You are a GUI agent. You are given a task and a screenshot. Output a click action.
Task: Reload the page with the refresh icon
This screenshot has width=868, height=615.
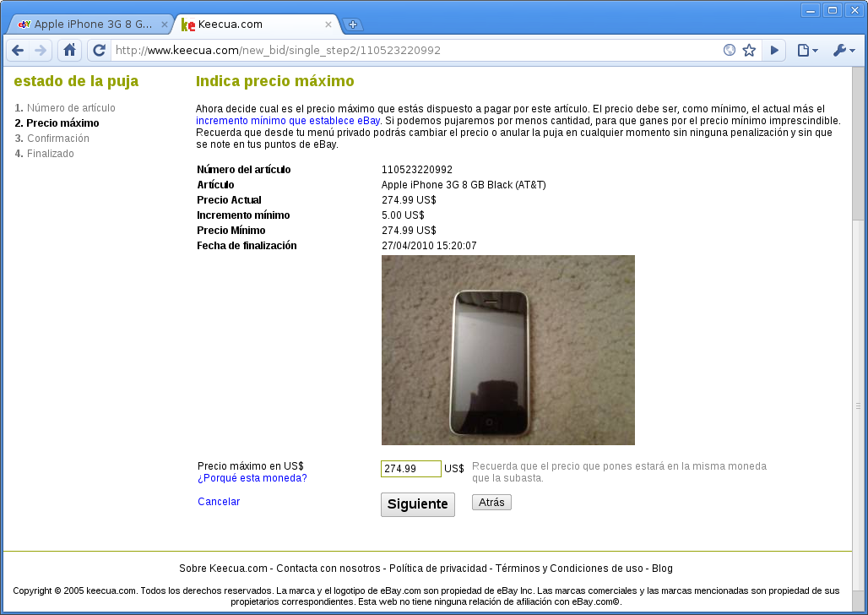tap(99, 51)
